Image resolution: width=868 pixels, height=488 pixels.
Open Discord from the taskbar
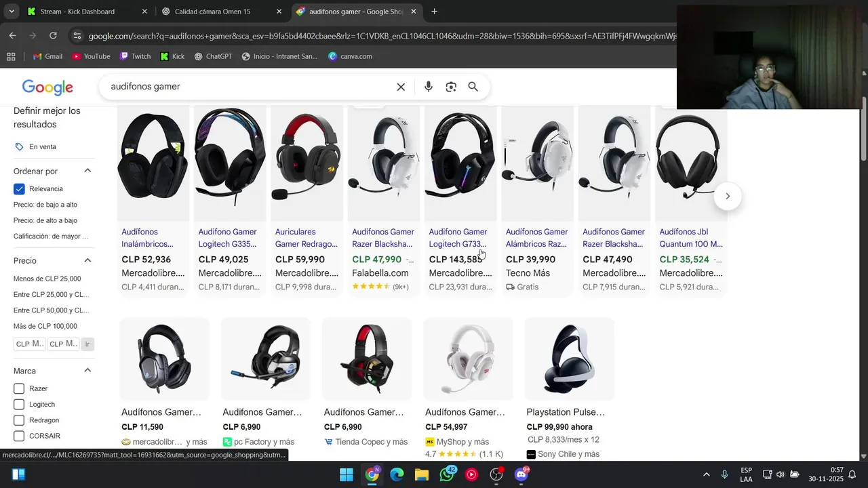coord(521,474)
